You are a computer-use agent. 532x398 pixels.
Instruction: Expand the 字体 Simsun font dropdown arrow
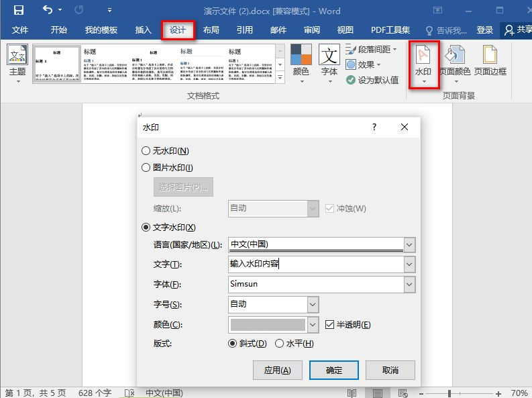click(x=409, y=285)
